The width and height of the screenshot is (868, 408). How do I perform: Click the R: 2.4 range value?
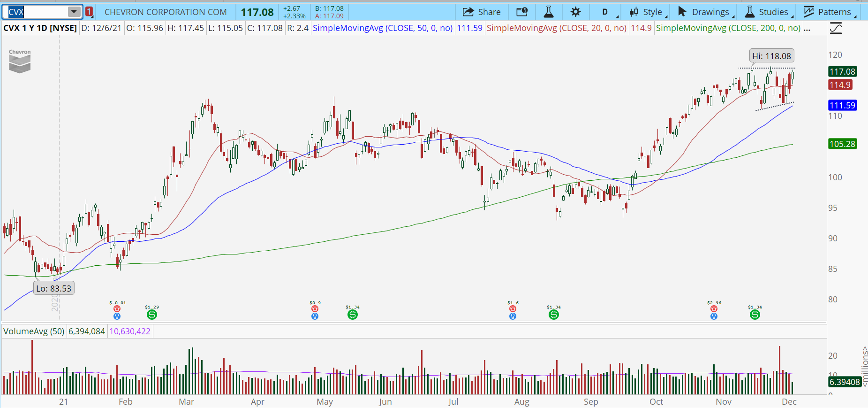[298, 28]
